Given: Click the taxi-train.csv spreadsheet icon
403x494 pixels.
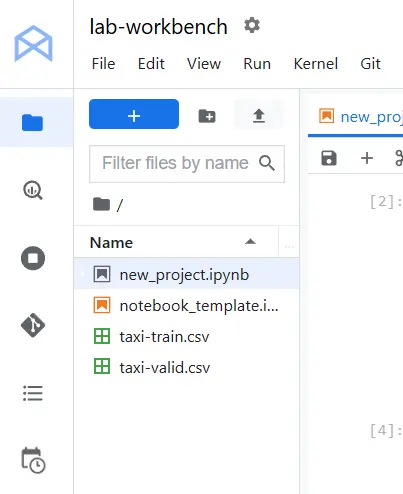Looking at the screenshot, I should point(102,336).
